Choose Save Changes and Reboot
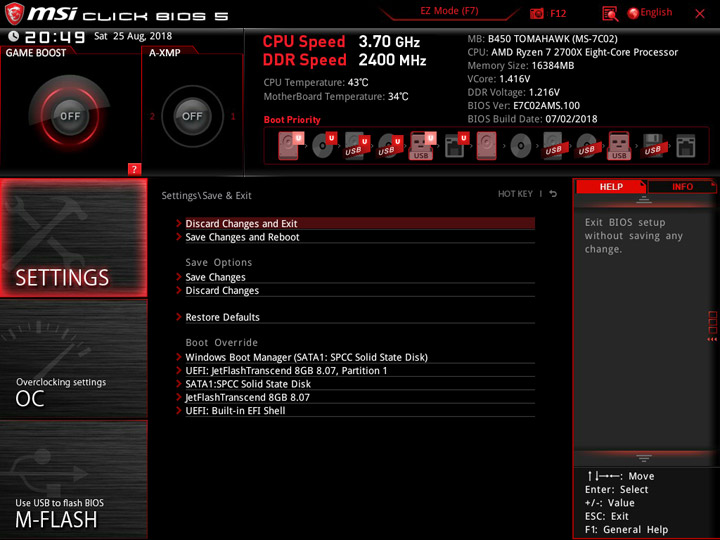 (x=360, y=237)
